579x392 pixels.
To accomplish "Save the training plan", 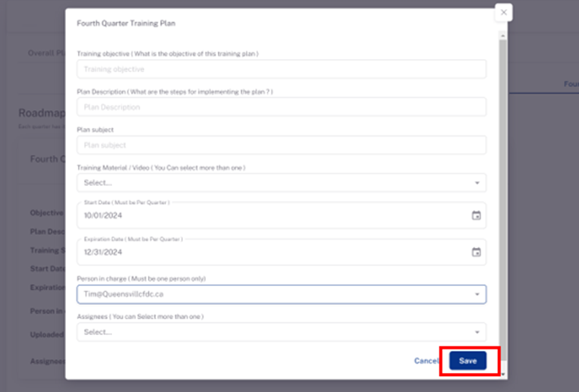I will pos(468,361).
